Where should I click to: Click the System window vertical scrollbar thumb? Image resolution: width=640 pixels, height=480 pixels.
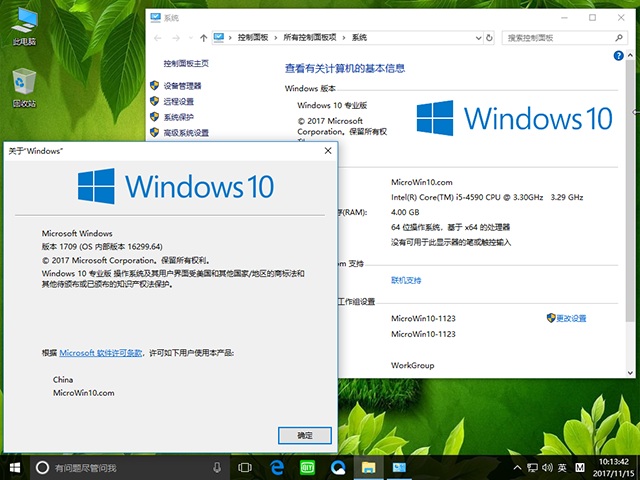coord(630,190)
